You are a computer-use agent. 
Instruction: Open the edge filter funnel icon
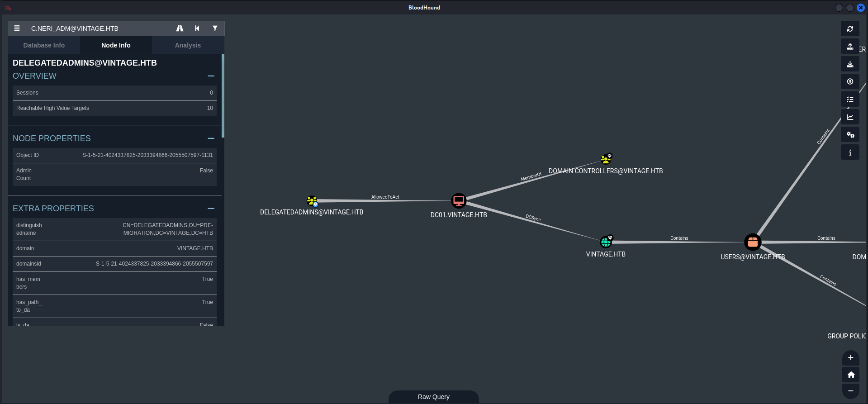[x=215, y=28]
